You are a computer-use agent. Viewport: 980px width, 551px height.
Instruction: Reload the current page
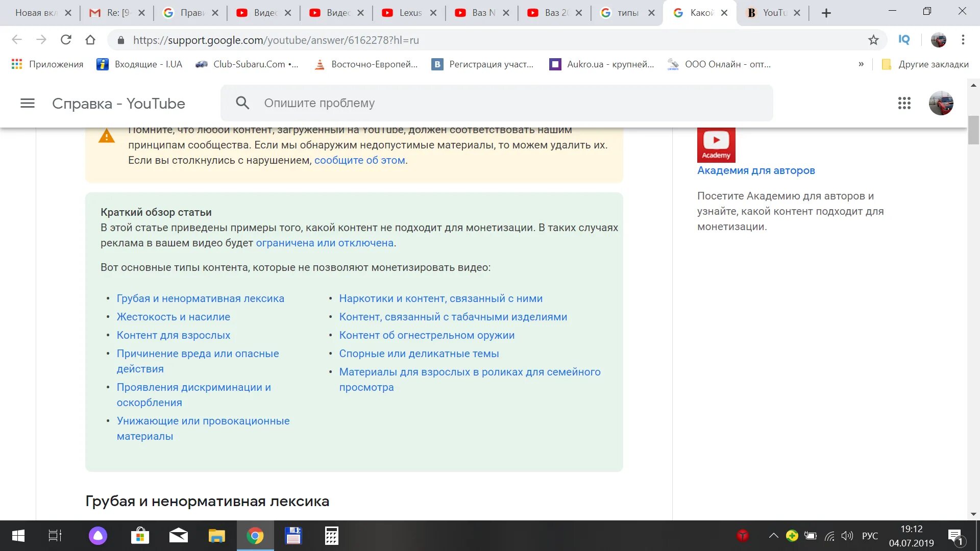coord(66,40)
